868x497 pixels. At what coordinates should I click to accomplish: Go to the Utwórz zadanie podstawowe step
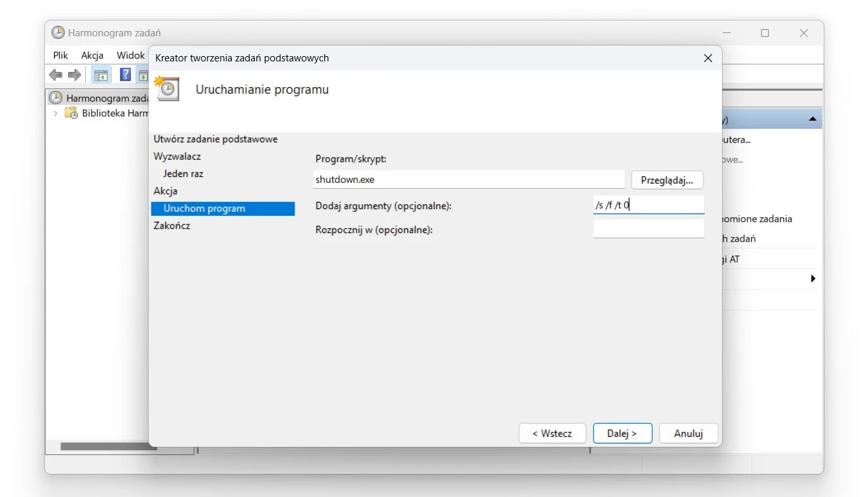point(216,139)
